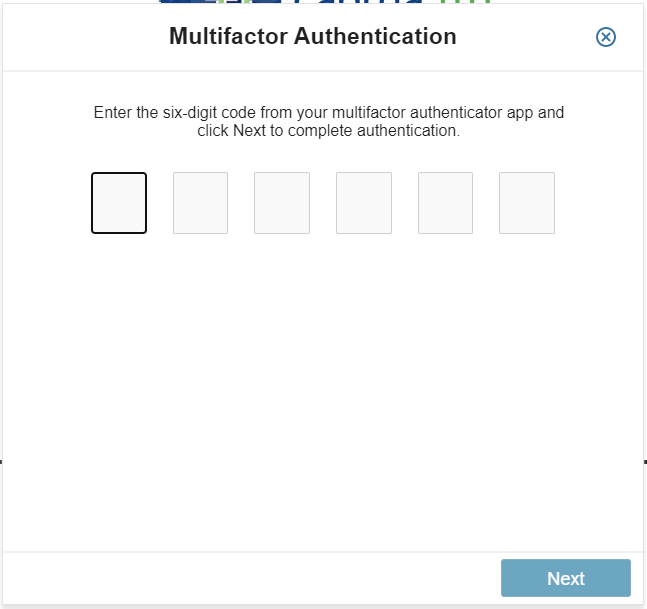Click the six-digit code instruction text
Screen dimensions: 647x609
coord(328,121)
